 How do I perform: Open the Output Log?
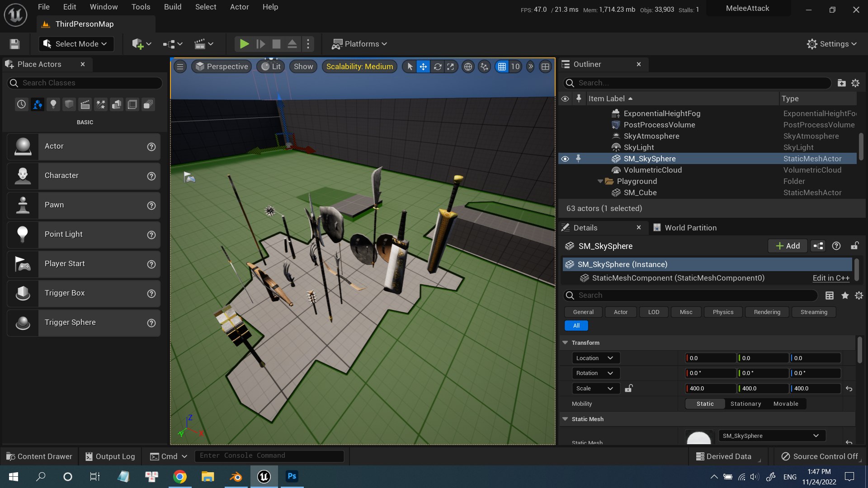(x=110, y=456)
